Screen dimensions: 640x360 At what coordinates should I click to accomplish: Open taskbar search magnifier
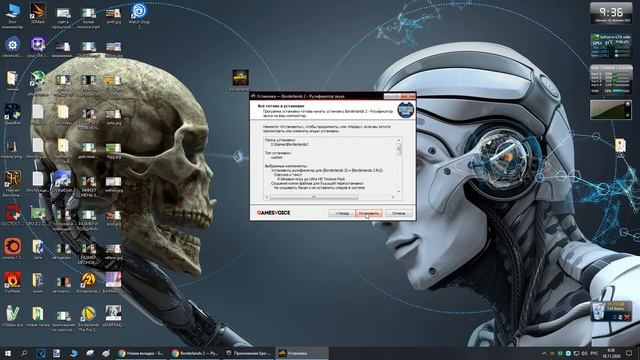(24, 353)
